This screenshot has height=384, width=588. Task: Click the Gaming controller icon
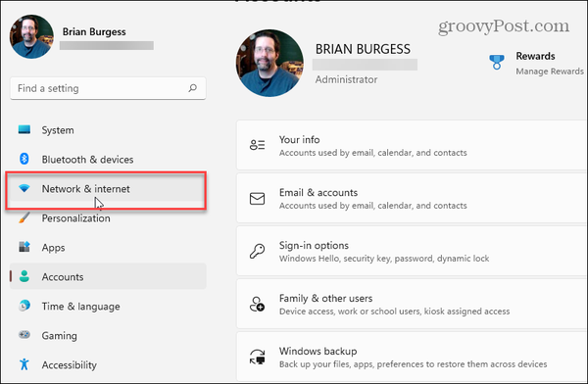tap(24, 334)
